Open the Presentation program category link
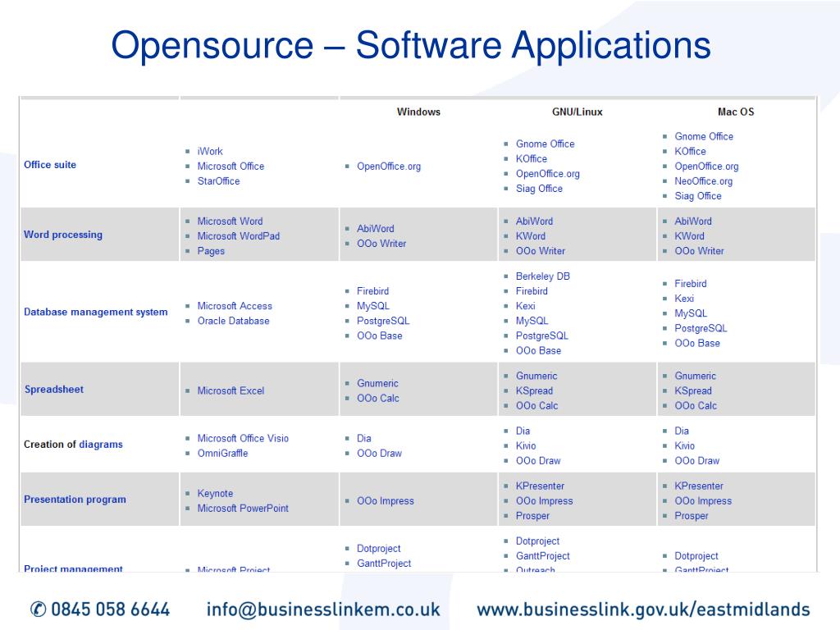Viewport: 840px width, 630px height. click(x=75, y=500)
